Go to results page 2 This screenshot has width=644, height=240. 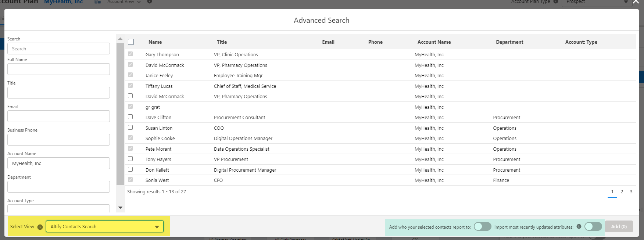click(622, 192)
